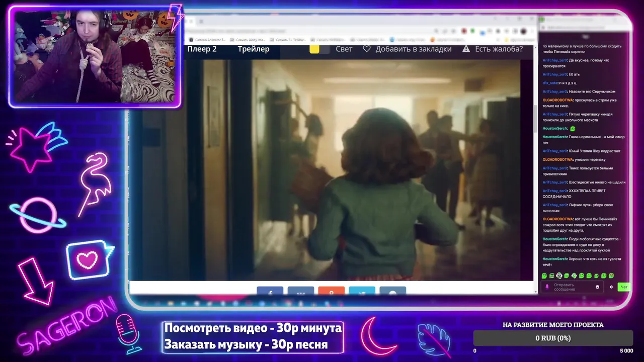Image resolution: width=644 pixels, height=362 pixels.
Task: Click the green emote in HoustonSerch's message
Action: 573,129
